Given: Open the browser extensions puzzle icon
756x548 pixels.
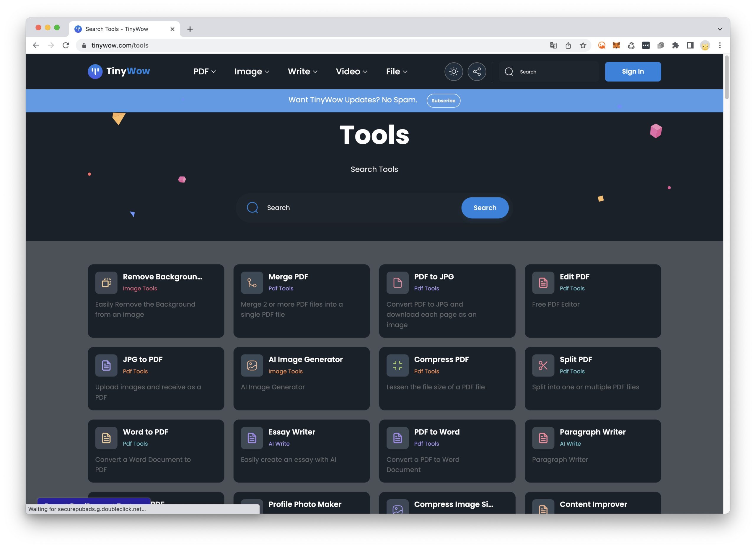Looking at the screenshot, I should tap(675, 45).
